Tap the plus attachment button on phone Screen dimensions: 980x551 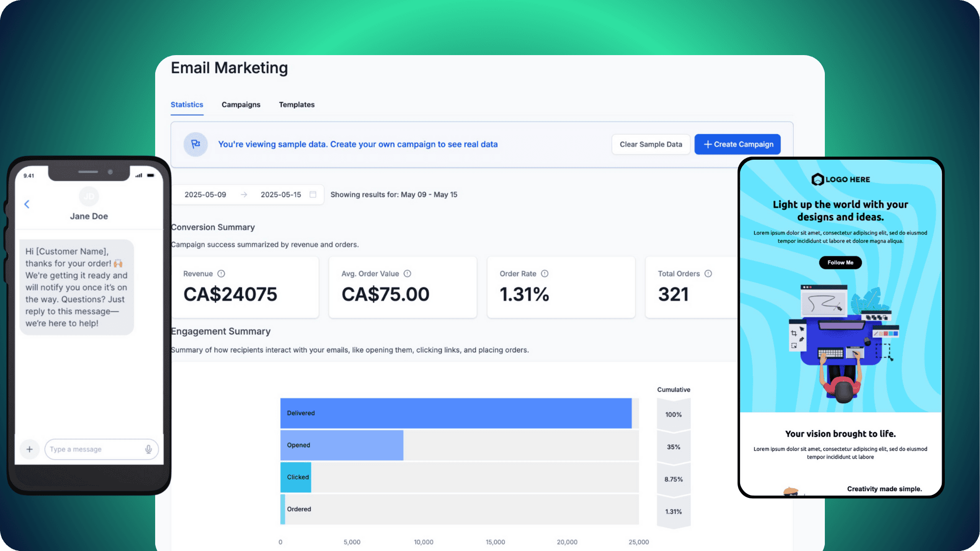(30, 449)
